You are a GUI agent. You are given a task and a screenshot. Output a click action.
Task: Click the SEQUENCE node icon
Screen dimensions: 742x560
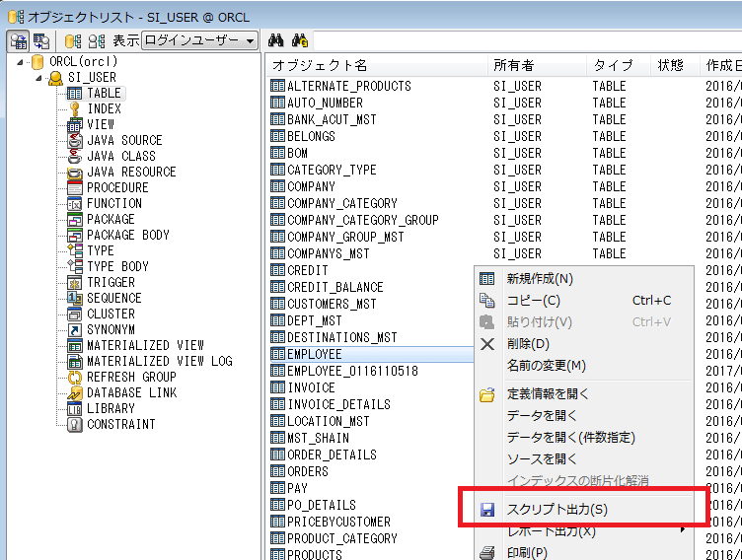click(x=74, y=298)
